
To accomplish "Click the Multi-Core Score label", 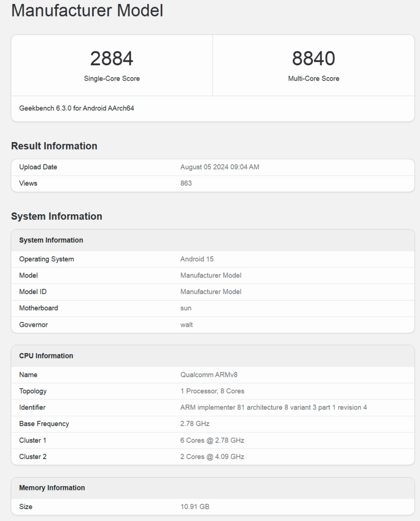I will coord(314,78).
